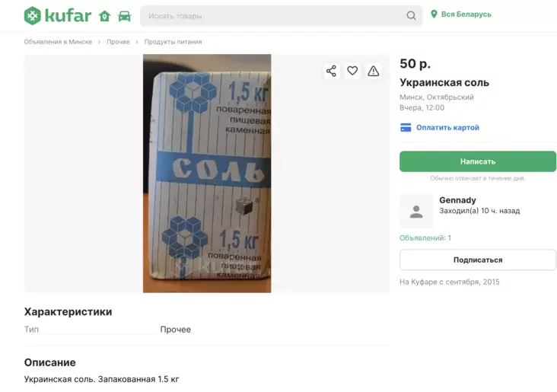Focus the Искать товары search field

point(274,16)
